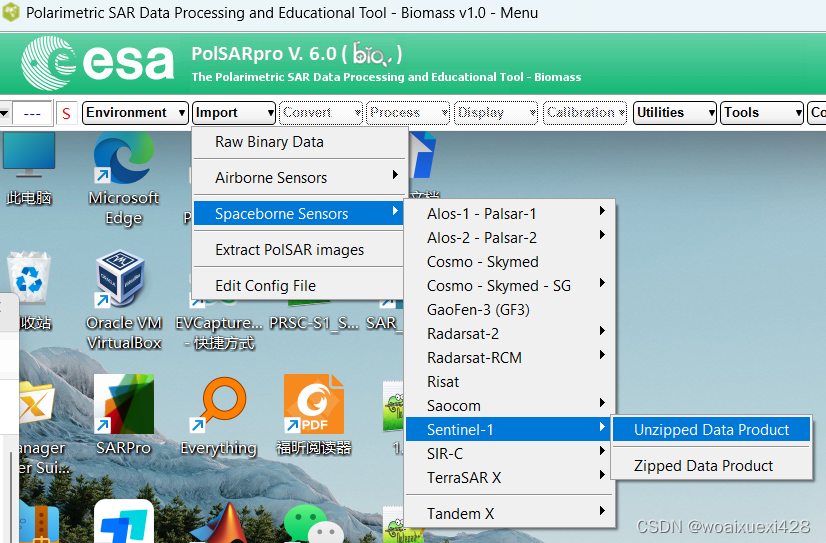Select Cosmo - Skymed sensor
Image resolution: width=826 pixels, height=543 pixels.
pyautogui.click(x=509, y=262)
